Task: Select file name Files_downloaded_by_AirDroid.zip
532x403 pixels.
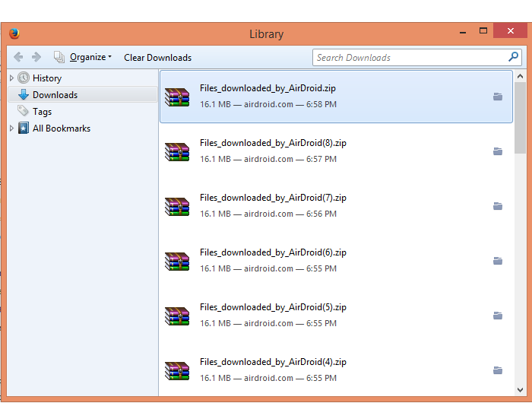Action: (268, 88)
